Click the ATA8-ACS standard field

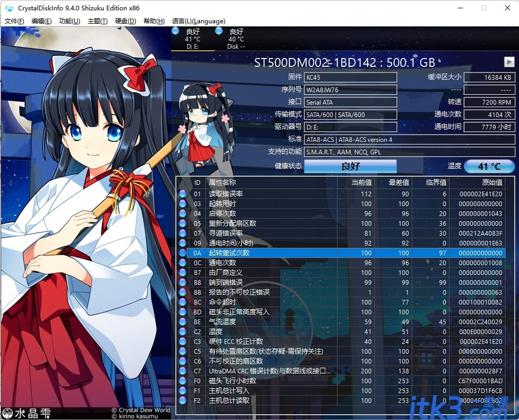410,140
